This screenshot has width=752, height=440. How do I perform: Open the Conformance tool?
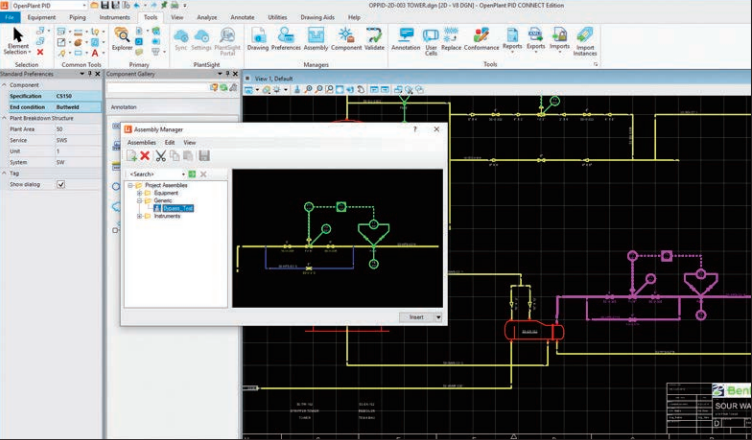(x=482, y=38)
